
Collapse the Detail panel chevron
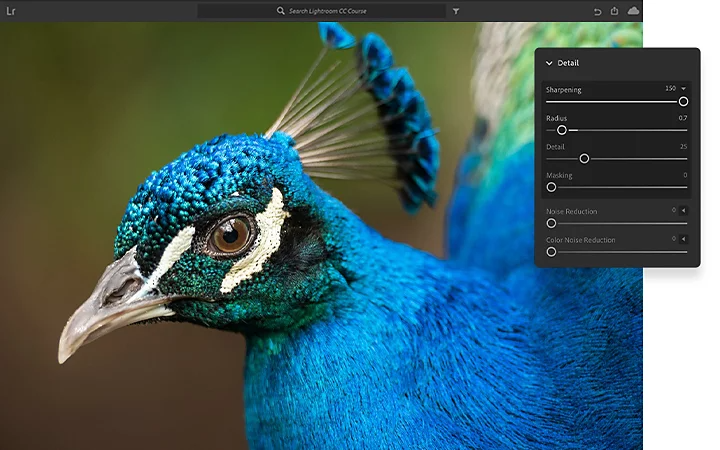pyautogui.click(x=549, y=63)
